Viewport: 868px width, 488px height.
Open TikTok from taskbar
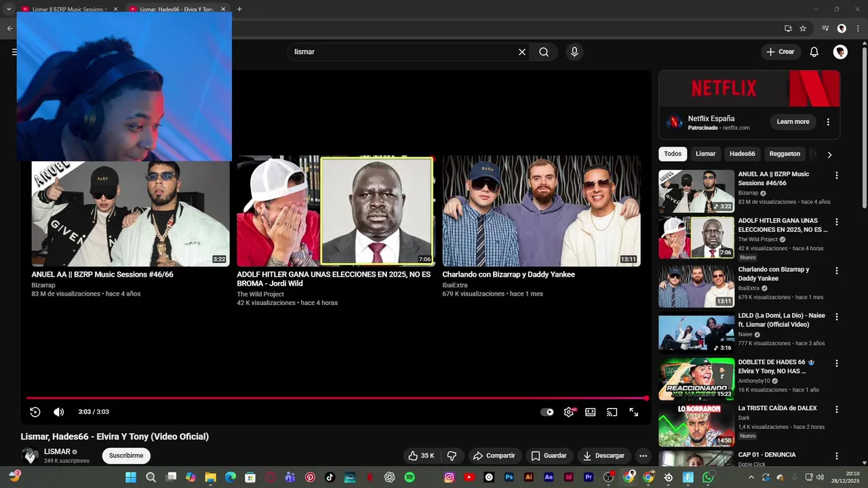[x=330, y=477]
